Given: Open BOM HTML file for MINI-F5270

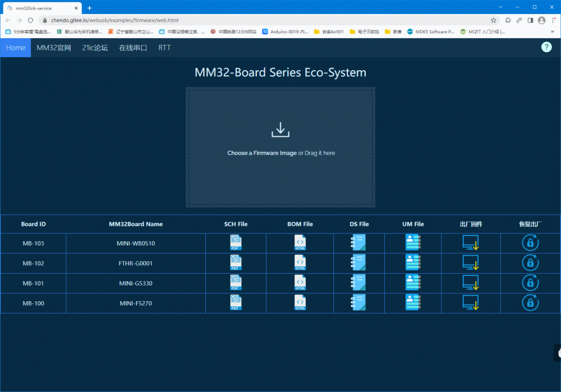Looking at the screenshot, I should point(300,303).
